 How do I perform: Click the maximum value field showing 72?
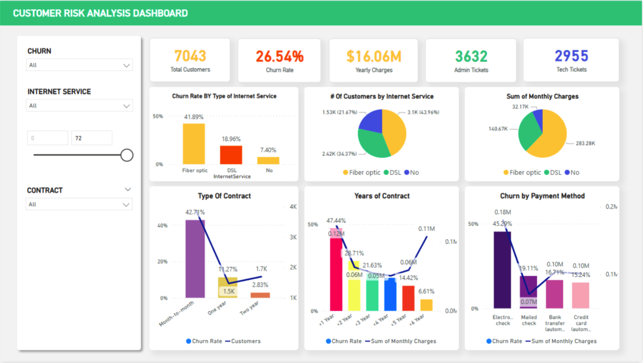pyautogui.click(x=92, y=138)
